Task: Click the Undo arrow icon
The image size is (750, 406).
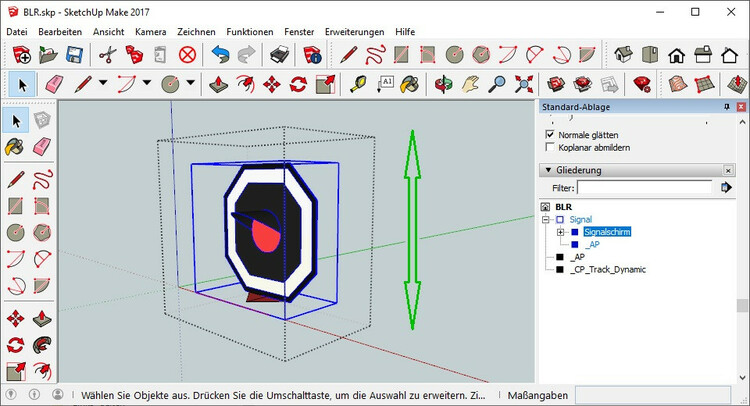Action: tap(221, 55)
